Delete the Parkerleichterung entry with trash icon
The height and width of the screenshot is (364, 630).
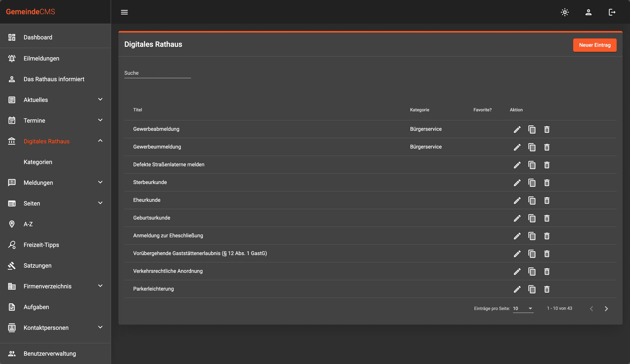(x=547, y=289)
